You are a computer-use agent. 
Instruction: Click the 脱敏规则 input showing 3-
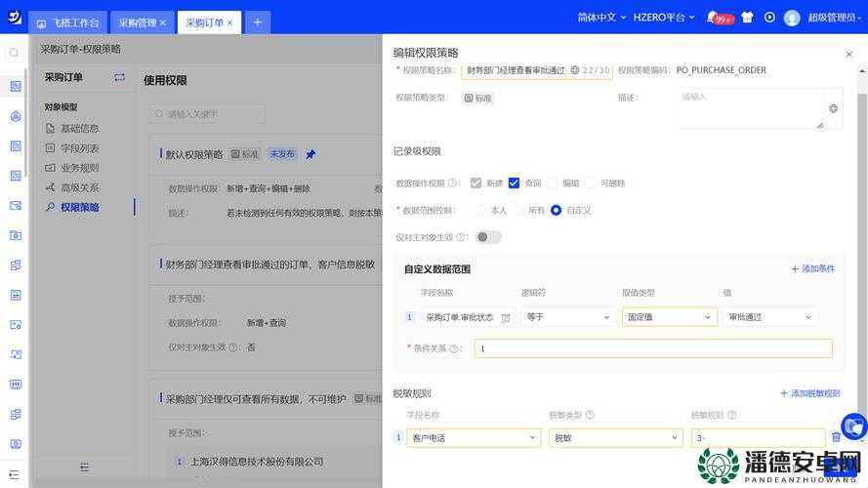point(758,437)
